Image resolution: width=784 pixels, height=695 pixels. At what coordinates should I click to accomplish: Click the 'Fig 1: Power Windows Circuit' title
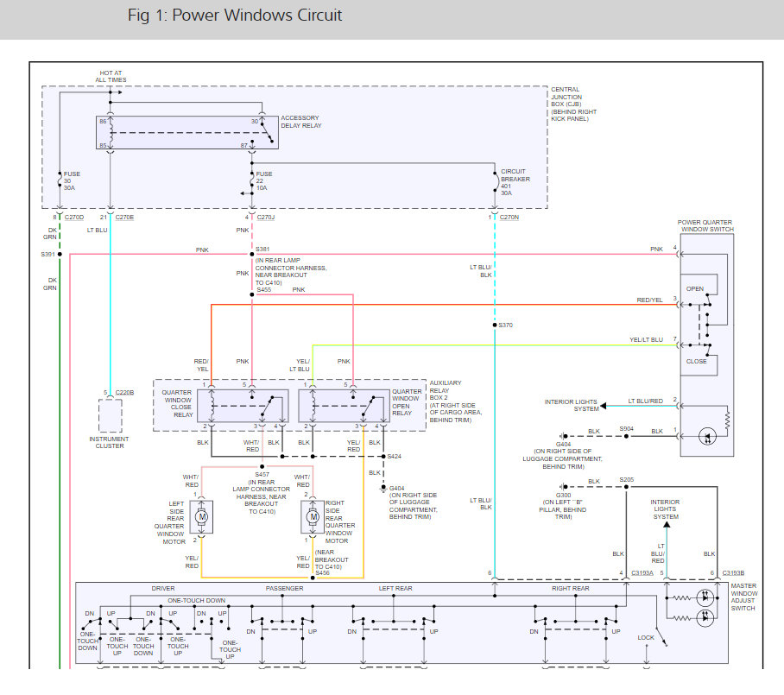pos(235,15)
